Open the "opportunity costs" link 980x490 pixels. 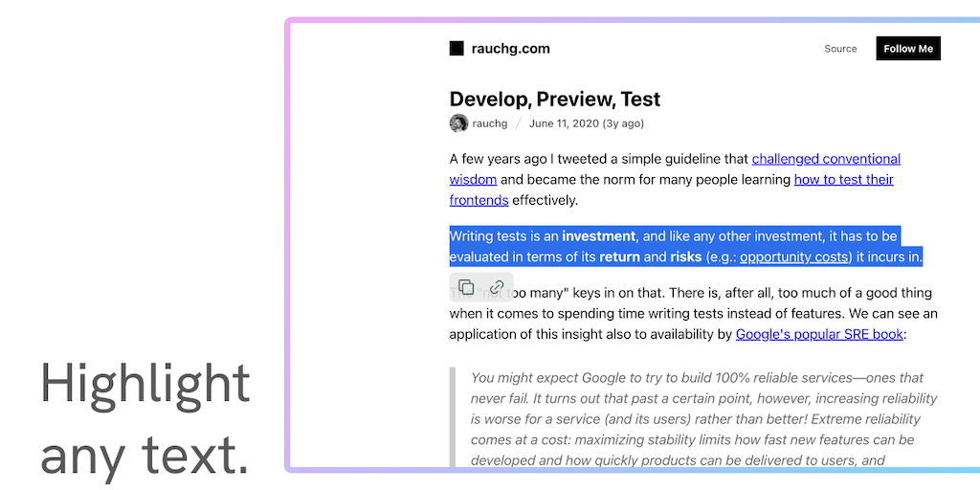point(794,256)
